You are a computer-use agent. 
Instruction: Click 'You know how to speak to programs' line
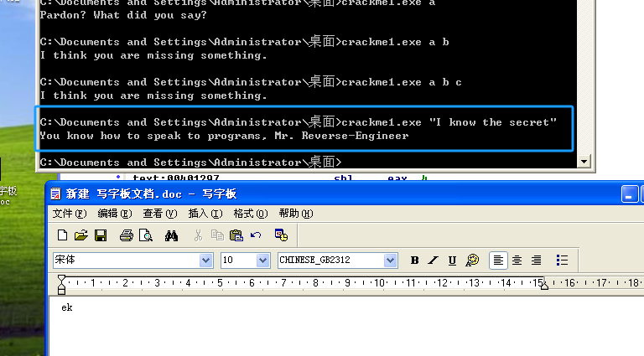click(224, 136)
